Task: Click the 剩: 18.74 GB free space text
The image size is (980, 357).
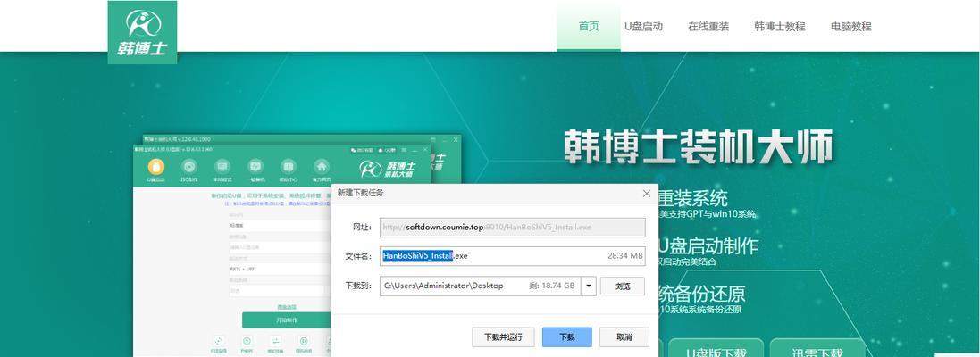Action: 552,286
